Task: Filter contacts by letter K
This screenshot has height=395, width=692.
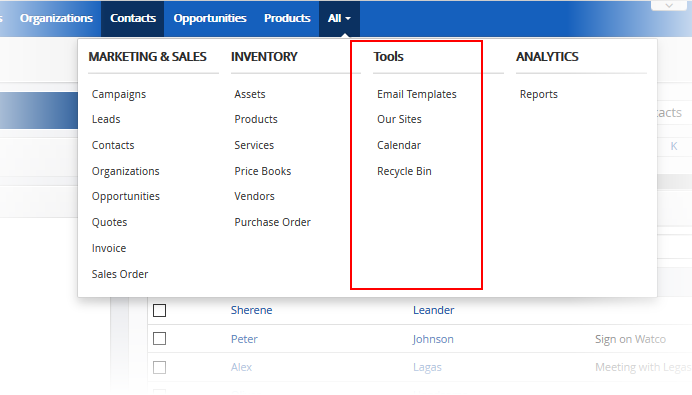Action: point(673,146)
